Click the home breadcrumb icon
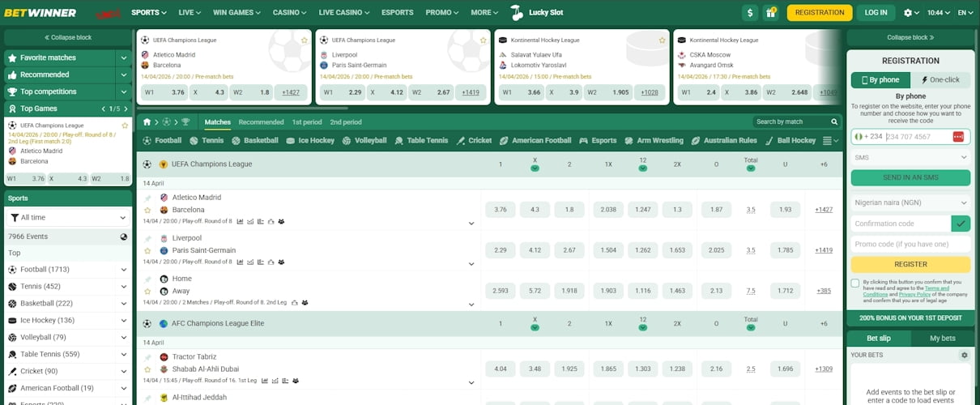The width and height of the screenshot is (980, 405). pos(147,122)
